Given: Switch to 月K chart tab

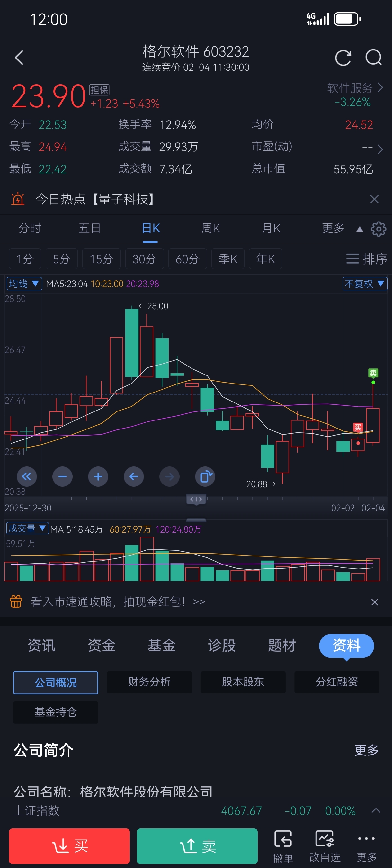Looking at the screenshot, I should click(x=271, y=229).
